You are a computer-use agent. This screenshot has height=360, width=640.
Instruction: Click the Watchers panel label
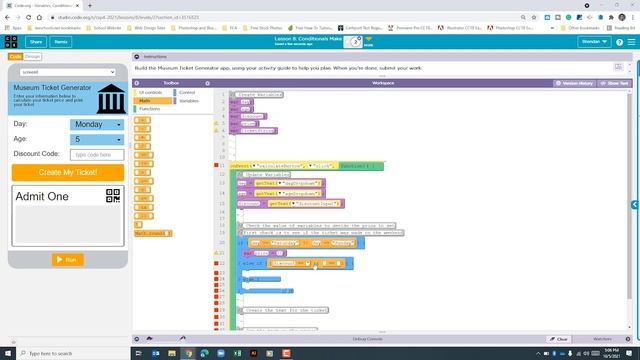pos(602,339)
